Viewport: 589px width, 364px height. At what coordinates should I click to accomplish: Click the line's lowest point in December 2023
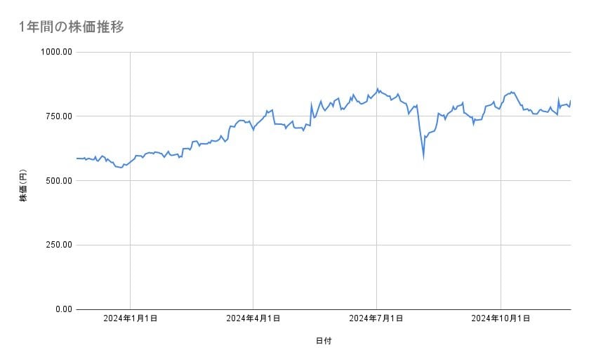pos(121,168)
